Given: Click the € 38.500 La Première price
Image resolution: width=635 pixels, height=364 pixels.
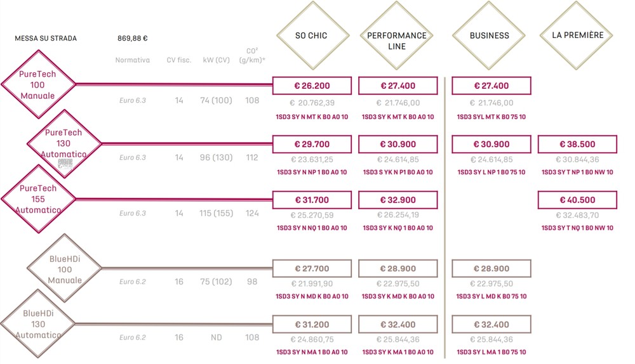Looking at the screenshot, I should [x=577, y=144].
